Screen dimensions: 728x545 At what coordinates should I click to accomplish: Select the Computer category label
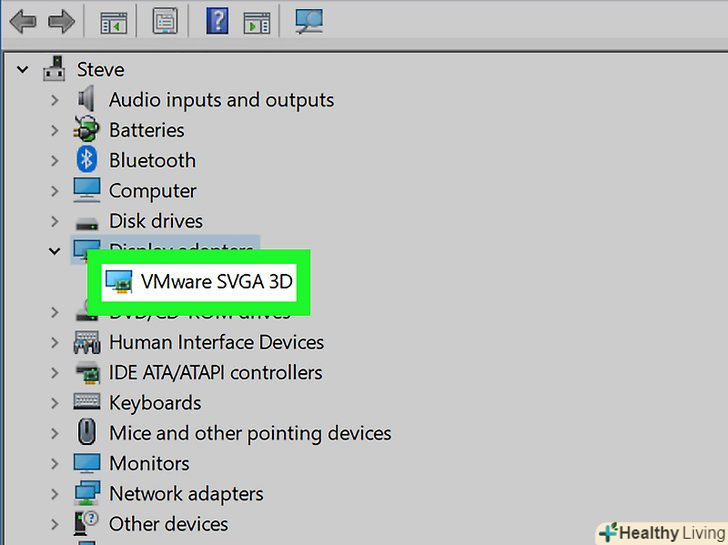[x=152, y=191]
